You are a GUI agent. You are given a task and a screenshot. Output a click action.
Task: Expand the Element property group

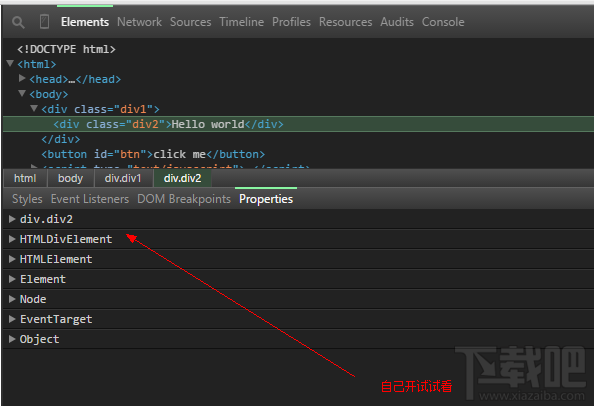[x=12, y=279]
